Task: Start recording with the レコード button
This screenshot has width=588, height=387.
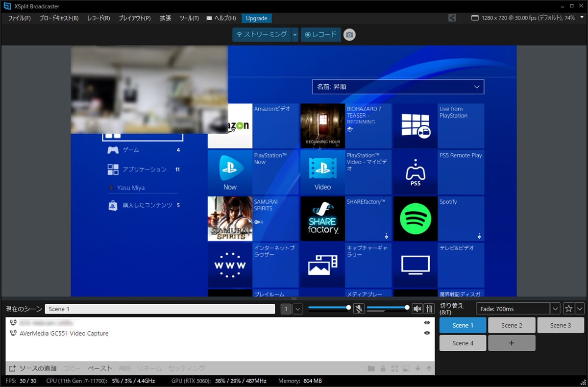Action: click(320, 35)
